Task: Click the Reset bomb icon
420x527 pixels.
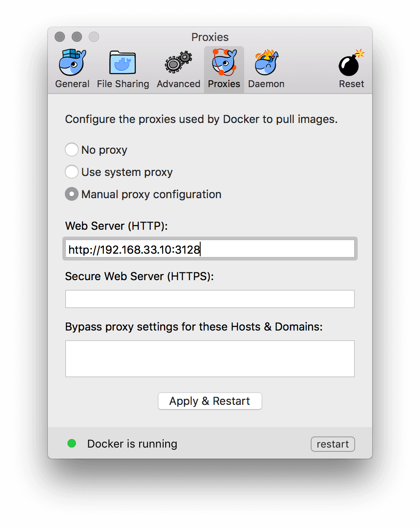Action: 351,63
